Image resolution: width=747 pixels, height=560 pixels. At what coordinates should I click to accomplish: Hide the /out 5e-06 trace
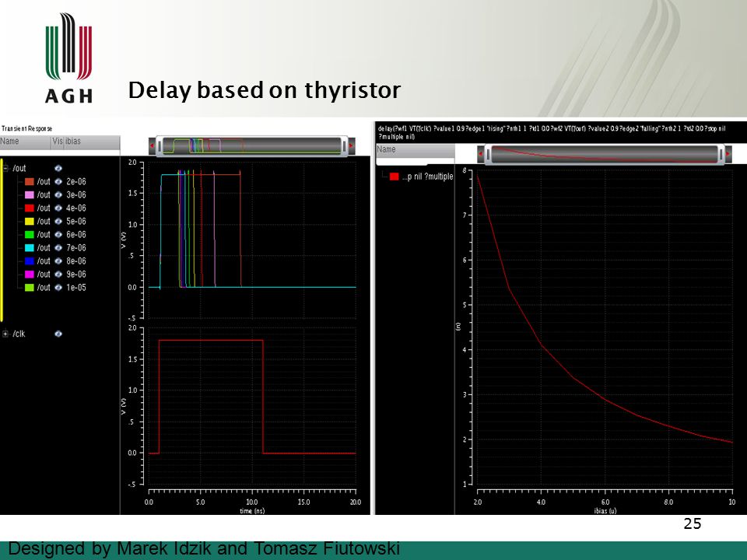click(58, 222)
